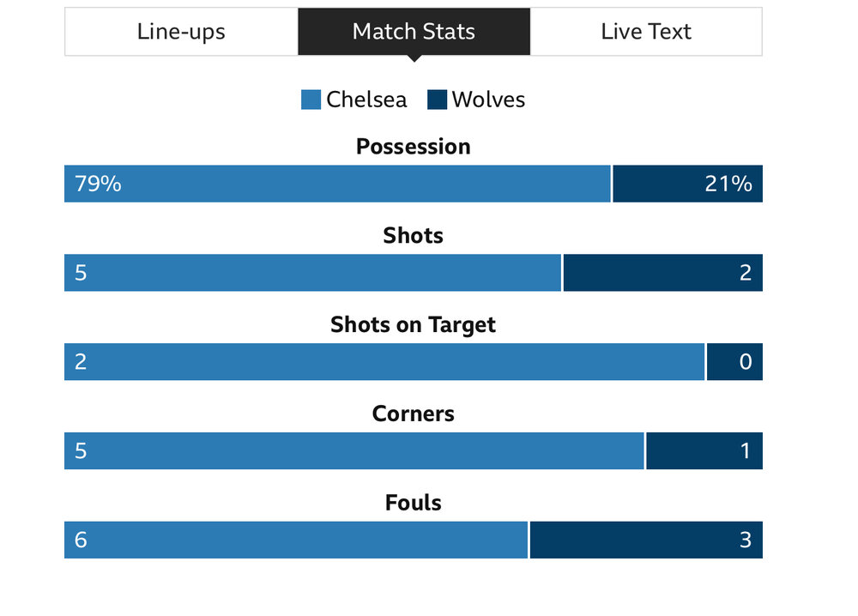Click the Wolves legend label
Image resolution: width=858 pixels, height=616 pixels.
pyautogui.click(x=489, y=100)
